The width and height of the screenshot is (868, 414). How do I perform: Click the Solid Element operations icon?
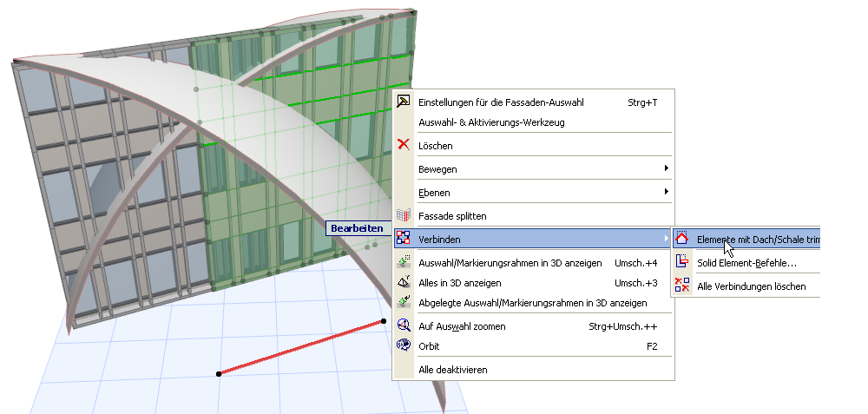tap(682, 262)
